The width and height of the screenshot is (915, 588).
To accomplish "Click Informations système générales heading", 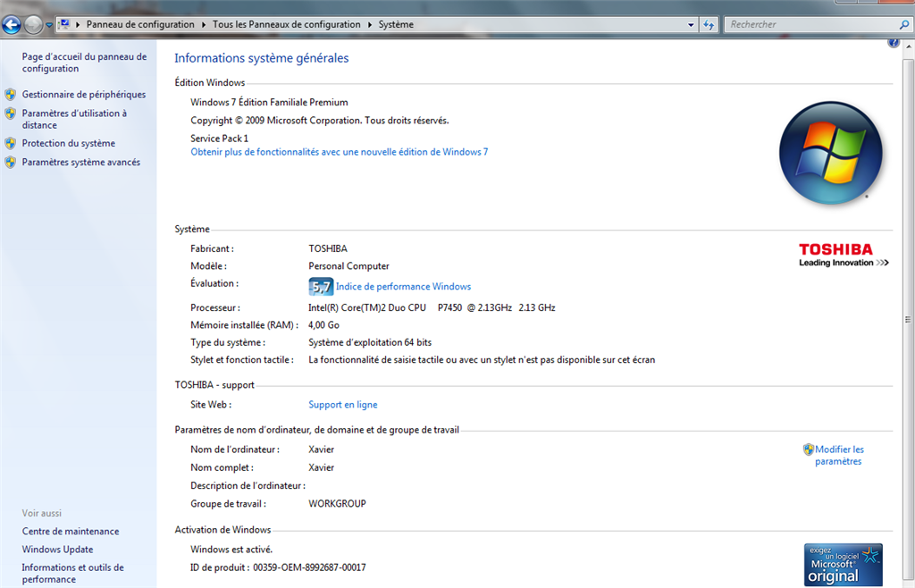I will click(262, 58).
